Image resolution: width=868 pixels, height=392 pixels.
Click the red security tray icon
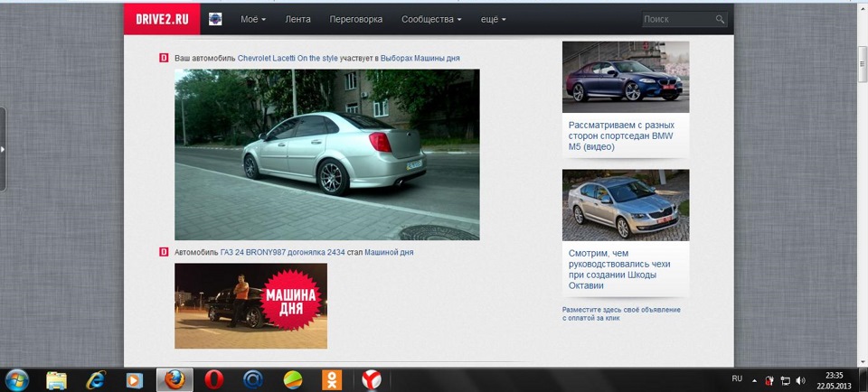pyautogui.click(x=769, y=380)
